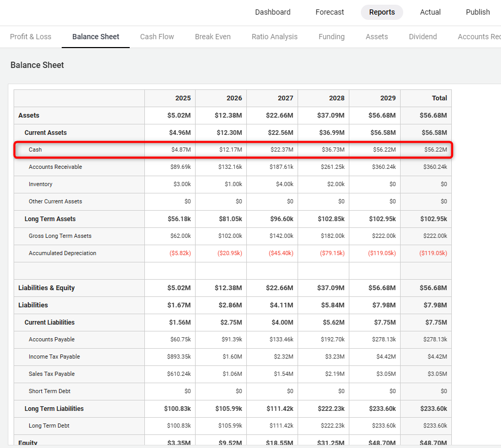Switch to the Profit & Loss tab
Viewport: 501px width, 448px height.
point(30,37)
